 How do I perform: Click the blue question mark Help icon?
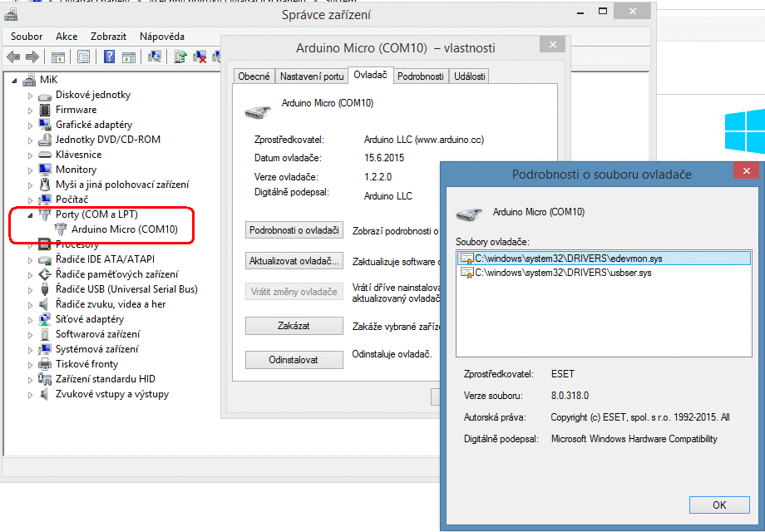(109, 57)
